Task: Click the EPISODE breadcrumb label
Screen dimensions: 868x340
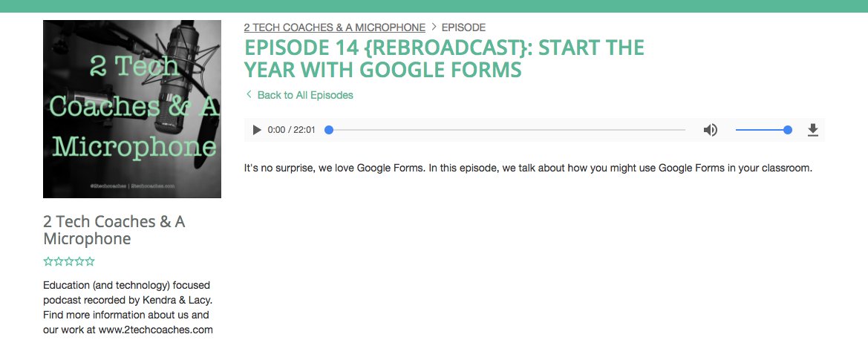Action: pos(463,27)
